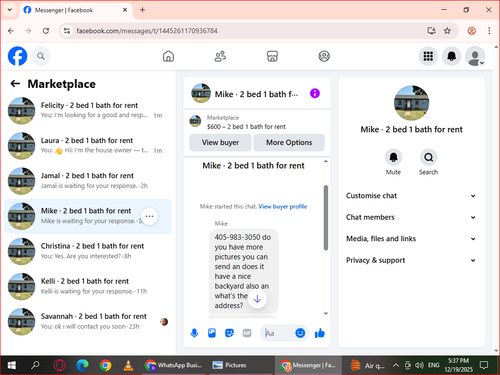Open the Facebook logo home link
The image size is (500, 375).
pos(17,56)
